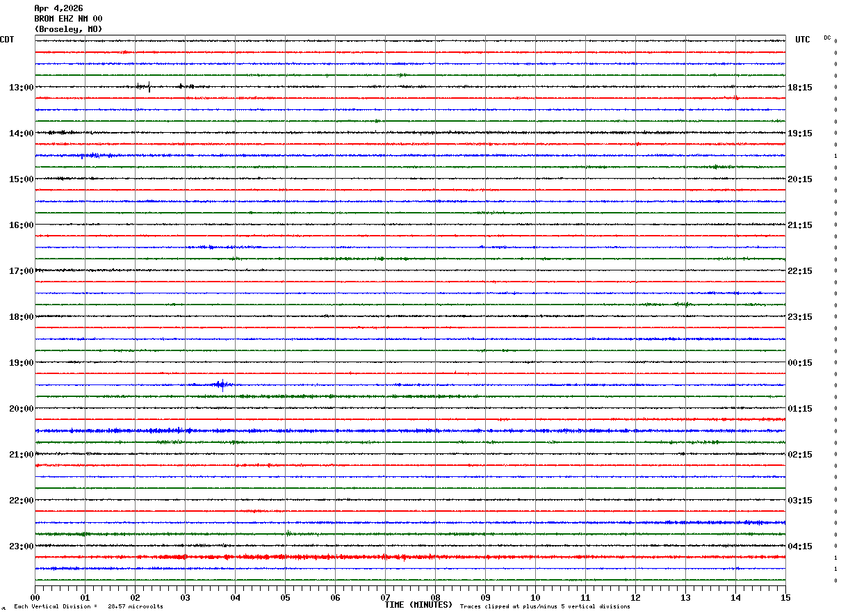841x616 pixels.
Task: Click the 04:15 UTC time label
Action: [x=800, y=546]
